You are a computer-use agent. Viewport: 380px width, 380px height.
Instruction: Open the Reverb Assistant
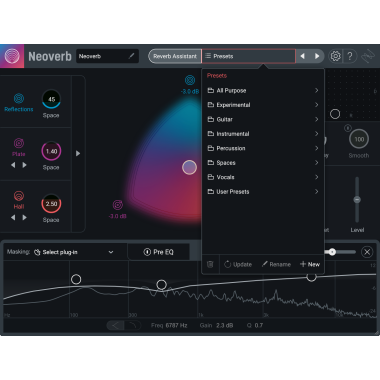pyautogui.click(x=175, y=56)
